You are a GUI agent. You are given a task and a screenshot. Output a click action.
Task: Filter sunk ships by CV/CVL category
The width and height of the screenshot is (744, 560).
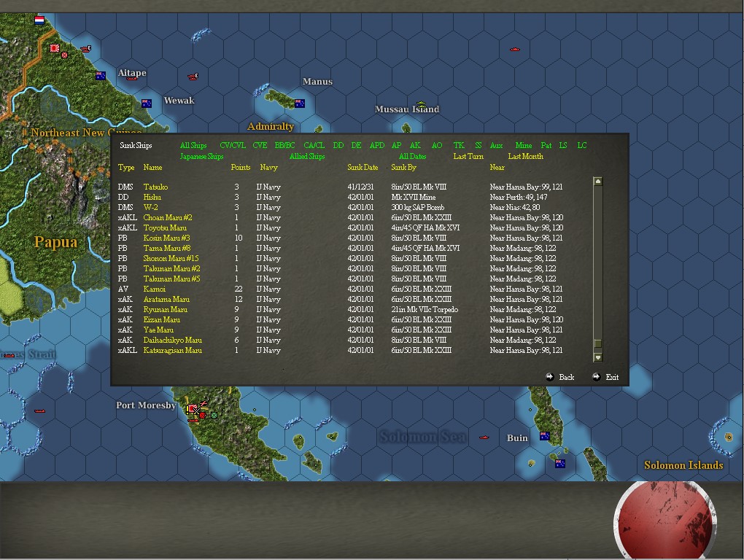coord(232,145)
